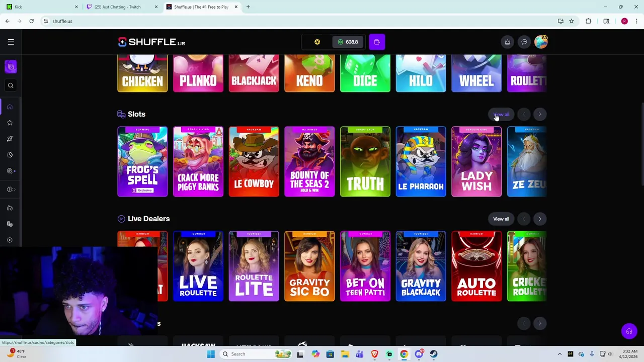Open Le Pharaoh slot
The image size is (644, 362).
click(421, 161)
